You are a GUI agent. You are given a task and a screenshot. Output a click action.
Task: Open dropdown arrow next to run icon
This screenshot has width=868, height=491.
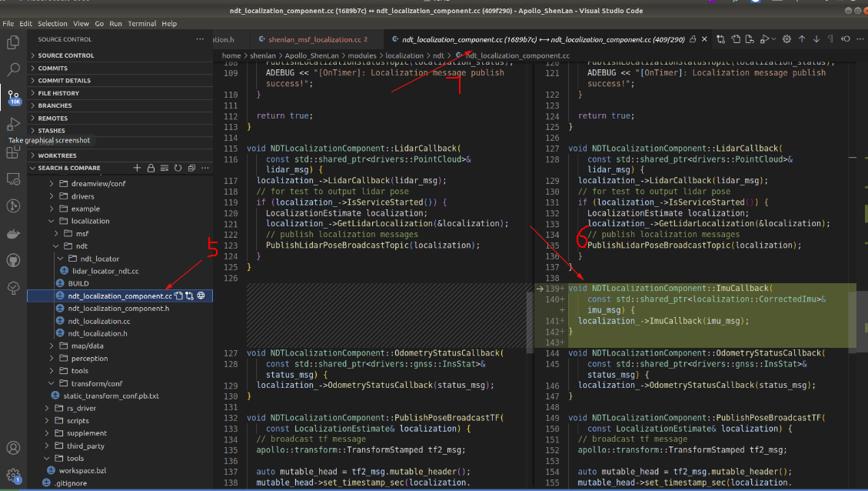point(773,39)
